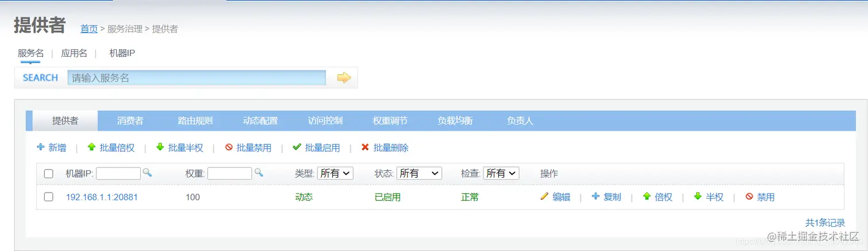868x251 pixels.
Task: Click the 已启用 status cell
Action: point(387,197)
